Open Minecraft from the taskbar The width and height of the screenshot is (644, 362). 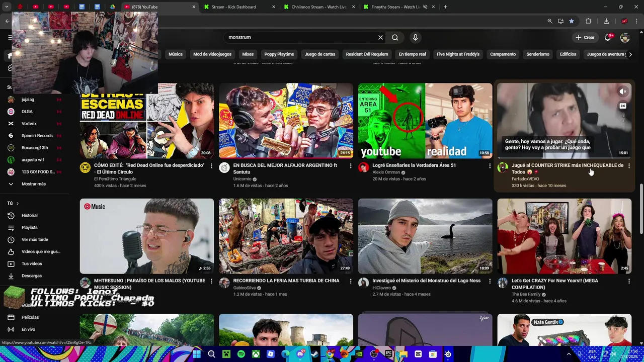click(226, 354)
